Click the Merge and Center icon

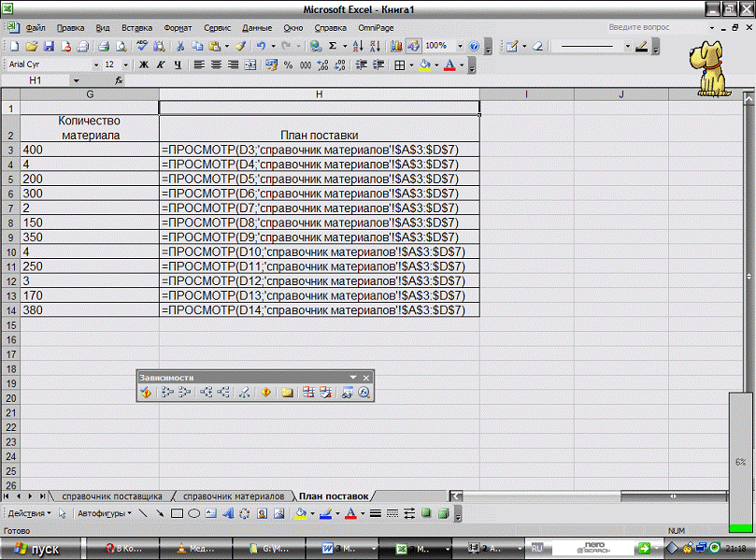(x=249, y=65)
